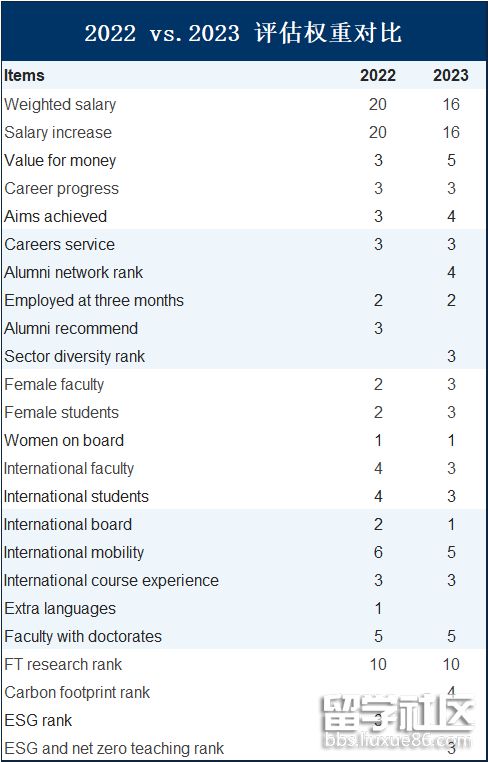Click the 2022 column header

[x=378, y=76]
